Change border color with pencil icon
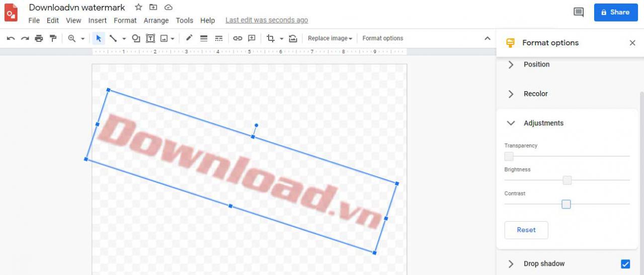This screenshot has width=644, height=275. (x=189, y=38)
